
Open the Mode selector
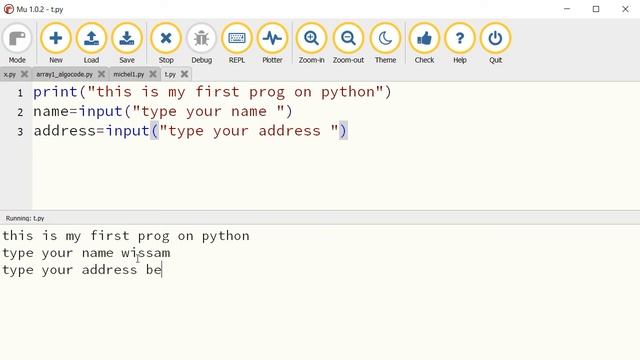17,44
